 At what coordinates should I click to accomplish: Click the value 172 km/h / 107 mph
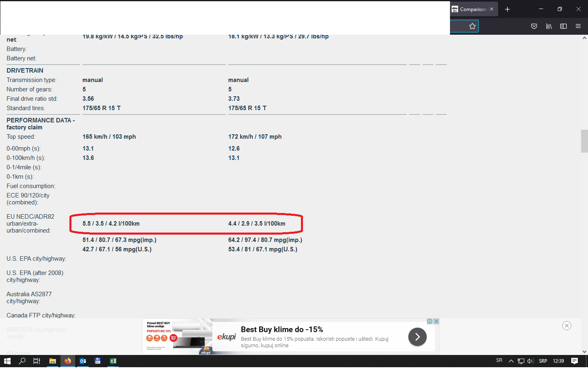point(255,137)
